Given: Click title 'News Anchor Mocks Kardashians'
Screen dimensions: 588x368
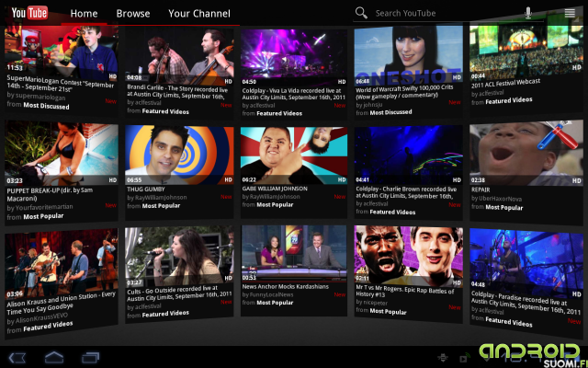Looking at the screenshot, I should [x=286, y=286].
